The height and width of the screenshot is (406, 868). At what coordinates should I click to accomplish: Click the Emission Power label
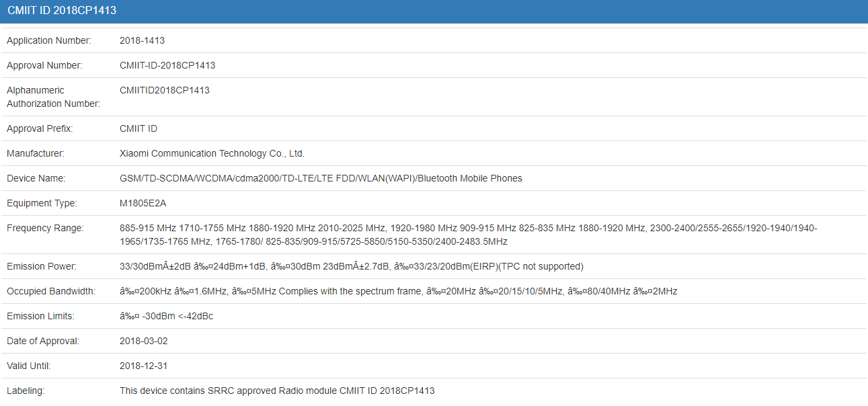coord(42,266)
